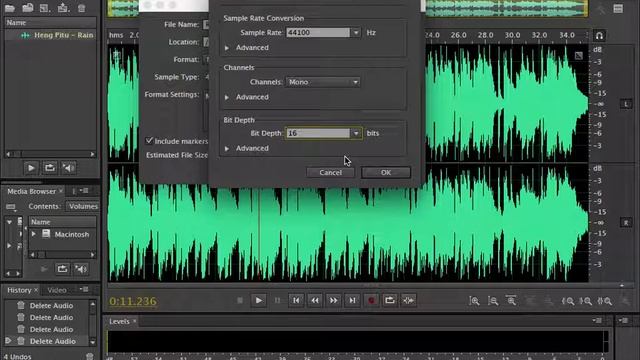Viewport: 640px width, 360px height.
Task: Click the Cancel button in the dialog
Action: coord(331,172)
